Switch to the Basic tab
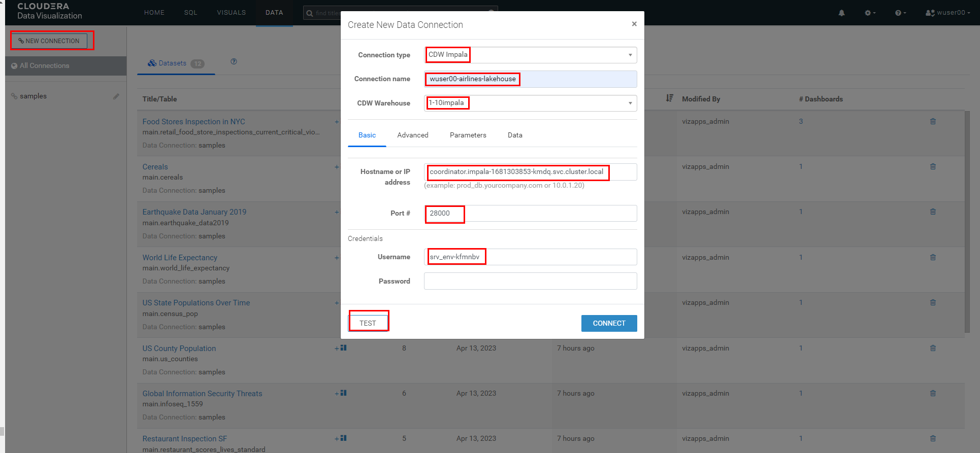The width and height of the screenshot is (980, 453). pyautogui.click(x=367, y=135)
